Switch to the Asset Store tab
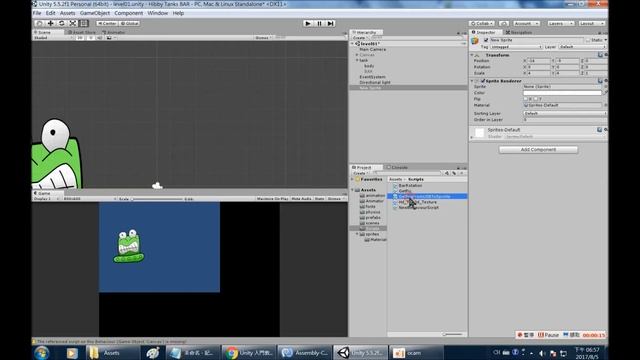Image resolution: width=640 pixels, height=360 pixels. point(82,32)
